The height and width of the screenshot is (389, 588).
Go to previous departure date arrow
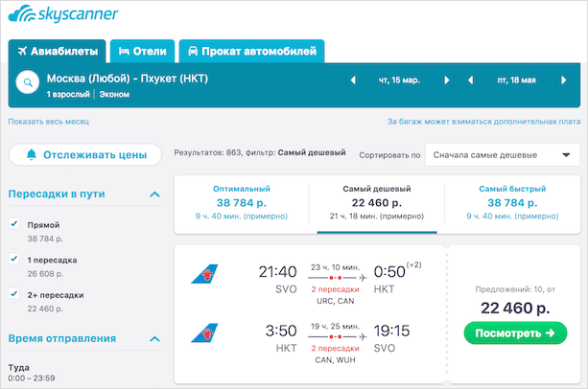coord(353,80)
